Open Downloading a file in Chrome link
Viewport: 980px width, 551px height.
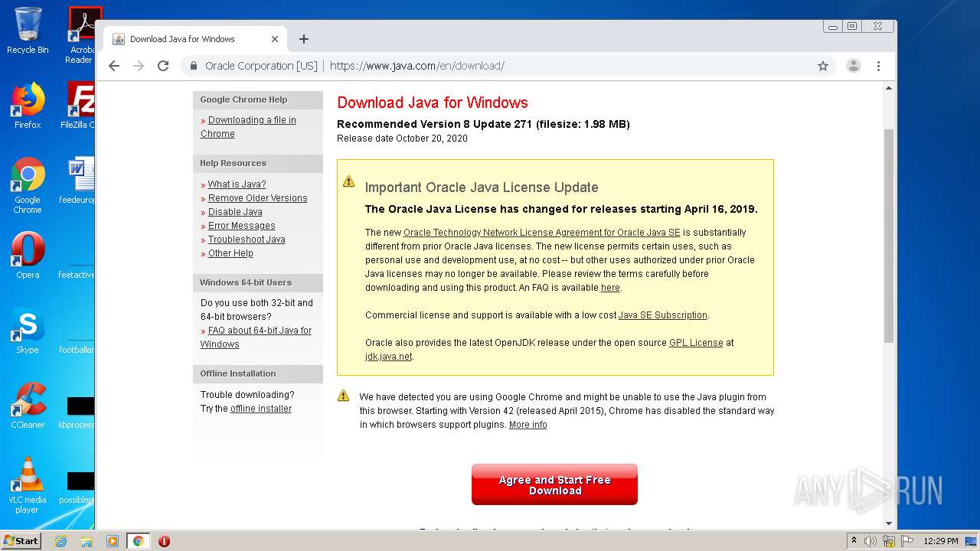pyautogui.click(x=248, y=127)
